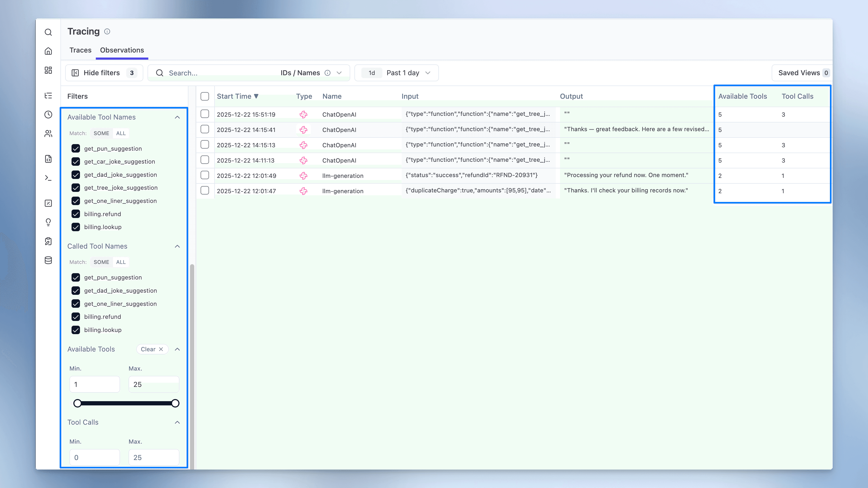
Task: Open Datasets via the database icon
Action: pos(48,260)
